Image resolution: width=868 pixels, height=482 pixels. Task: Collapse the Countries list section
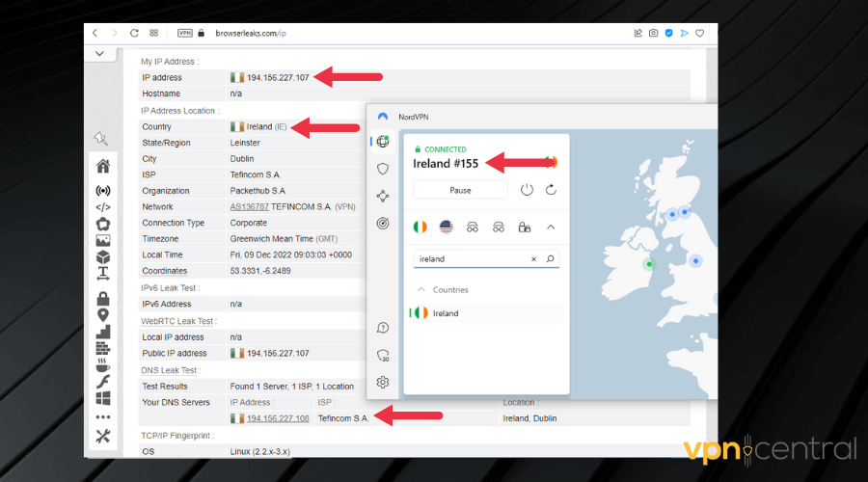coord(421,289)
